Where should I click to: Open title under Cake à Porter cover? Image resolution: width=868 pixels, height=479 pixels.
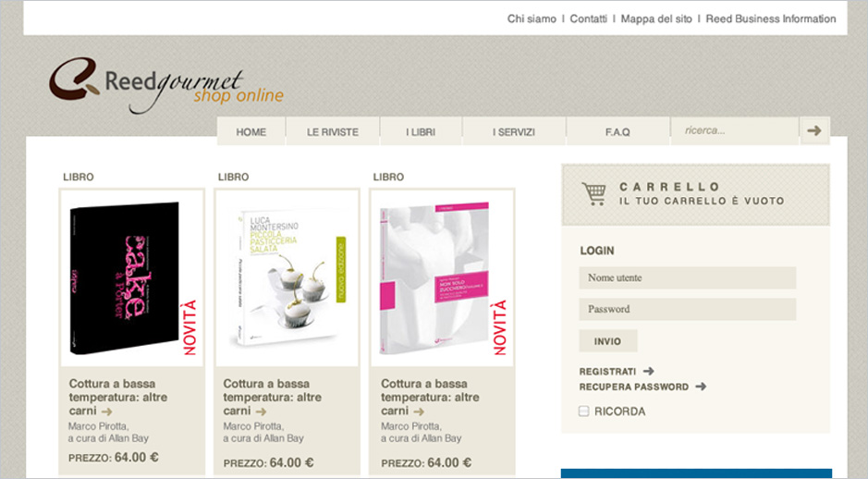point(118,397)
